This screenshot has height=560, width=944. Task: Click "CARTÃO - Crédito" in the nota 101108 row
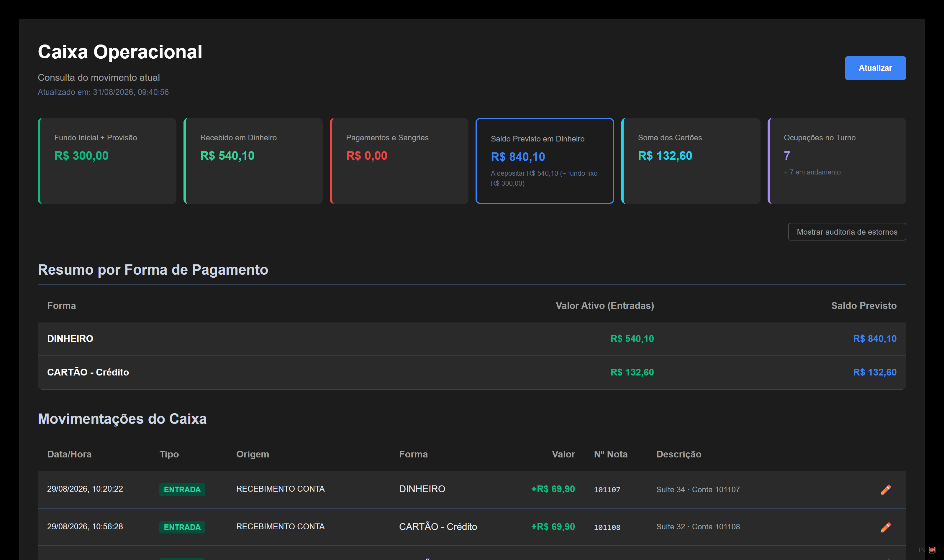point(438,526)
